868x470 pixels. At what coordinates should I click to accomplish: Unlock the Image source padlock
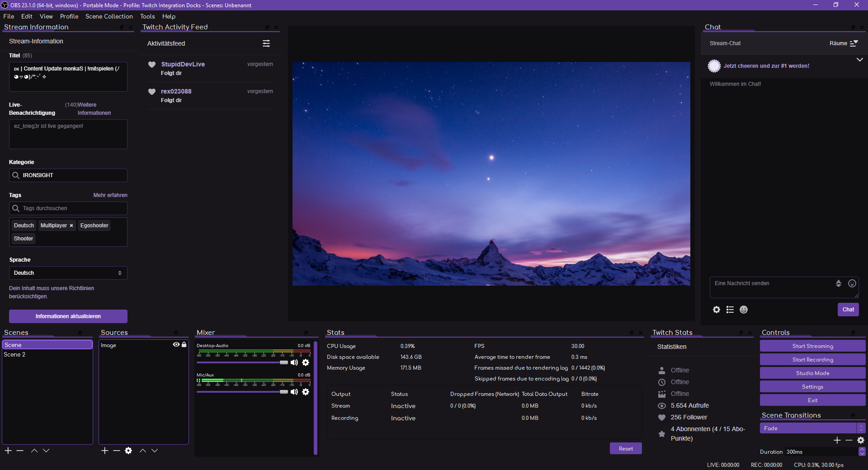pyautogui.click(x=184, y=345)
